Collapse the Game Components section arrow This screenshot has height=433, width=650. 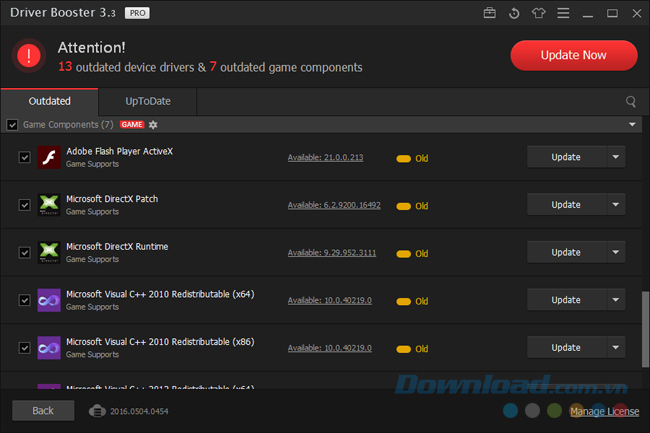click(x=632, y=125)
